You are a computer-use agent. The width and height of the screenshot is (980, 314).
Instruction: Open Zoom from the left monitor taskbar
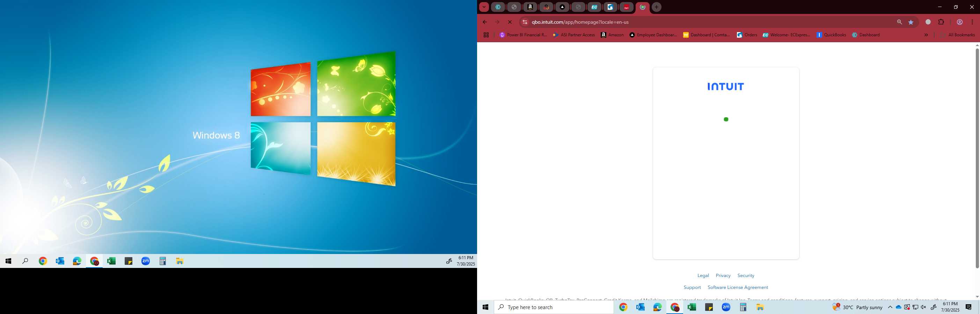point(145,261)
